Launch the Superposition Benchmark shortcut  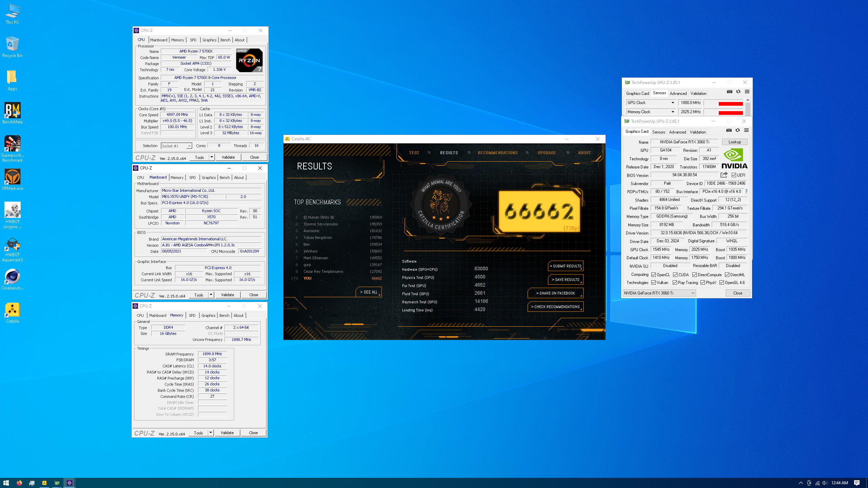[x=12, y=149]
